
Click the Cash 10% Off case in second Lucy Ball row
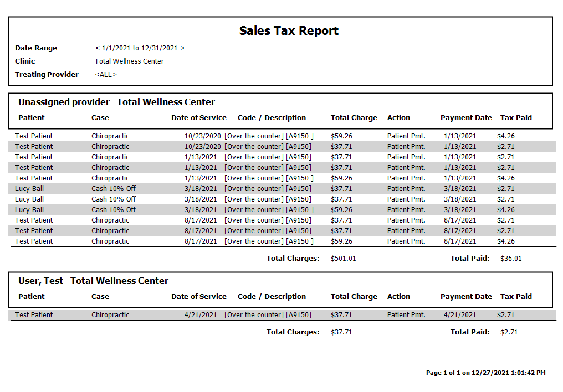click(x=114, y=199)
